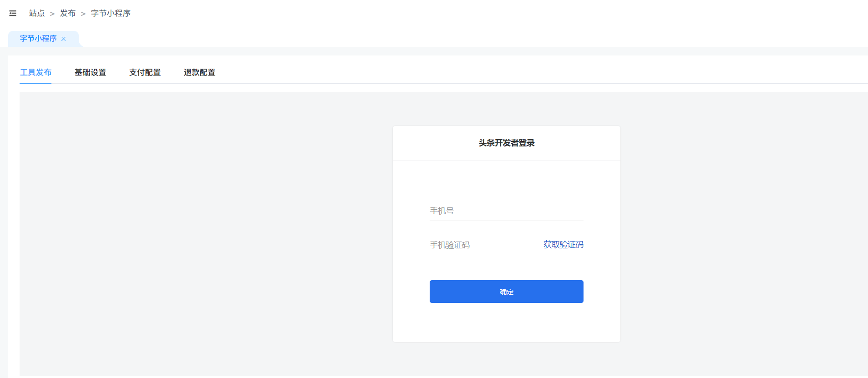Open the 站点 breadcrumb link
This screenshot has width=868, height=378.
[x=37, y=13]
